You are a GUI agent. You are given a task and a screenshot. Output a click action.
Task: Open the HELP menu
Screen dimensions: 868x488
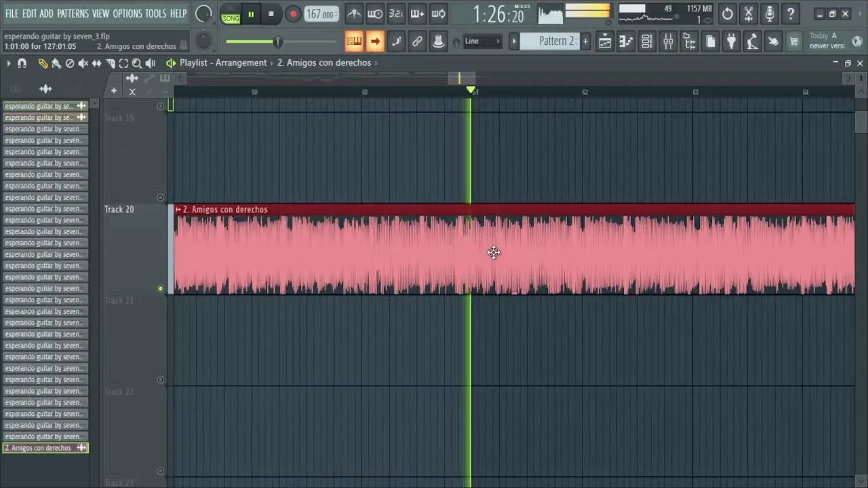coord(178,14)
